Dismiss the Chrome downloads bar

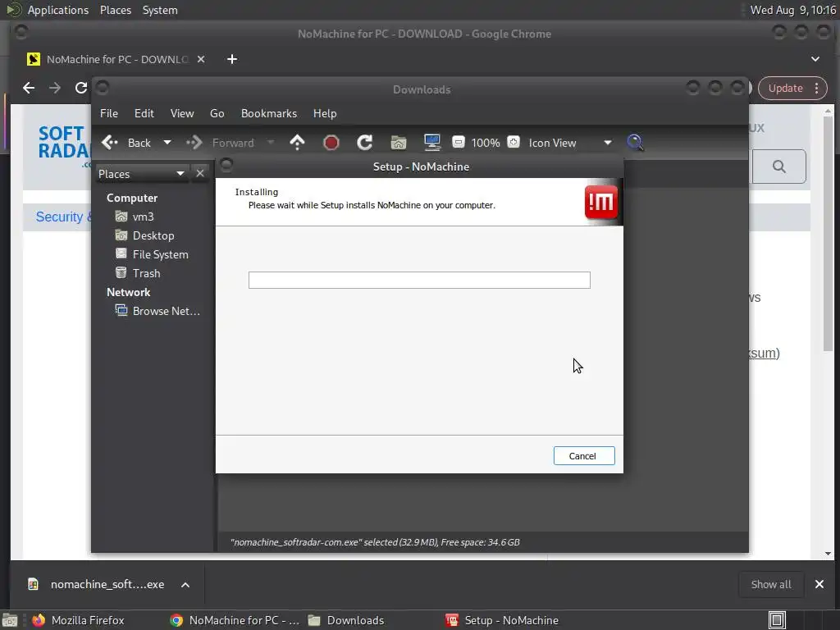(819, 584)
